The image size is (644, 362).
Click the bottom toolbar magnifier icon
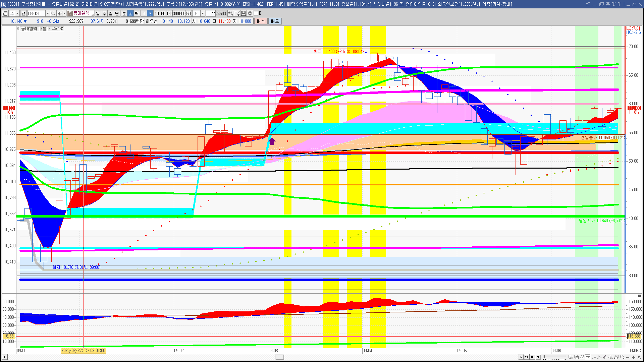622,357
